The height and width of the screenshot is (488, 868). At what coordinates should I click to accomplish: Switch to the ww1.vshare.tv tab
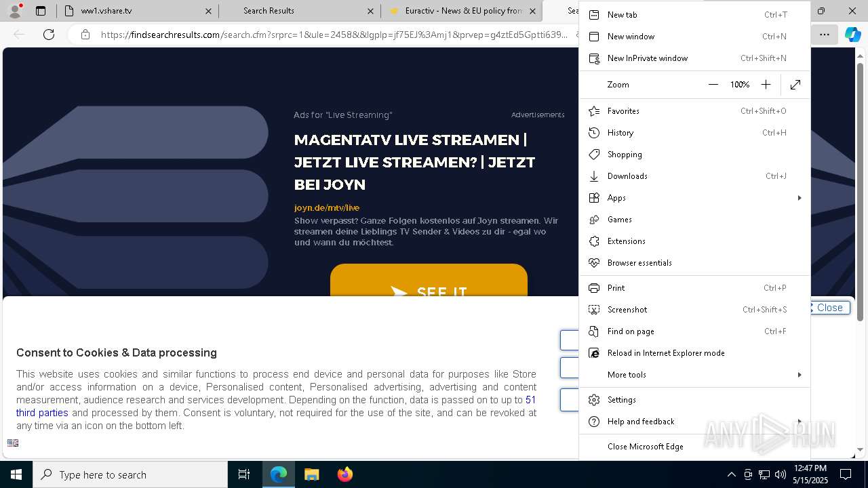point(138,11)
